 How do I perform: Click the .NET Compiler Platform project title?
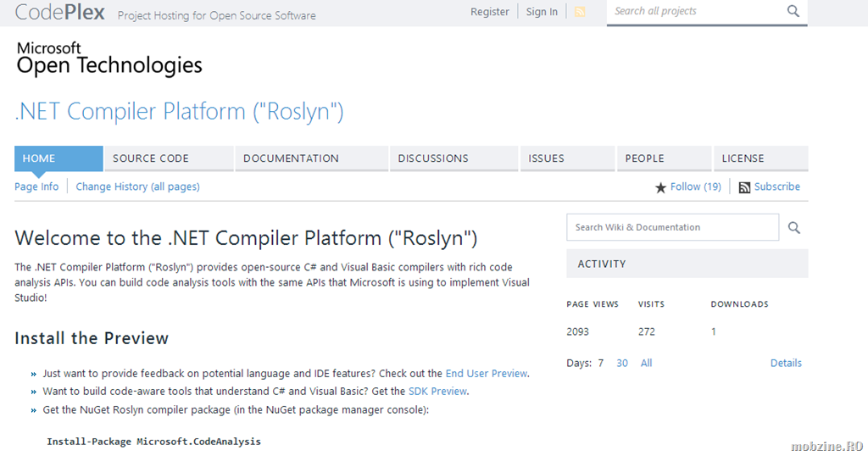point(180,111)
